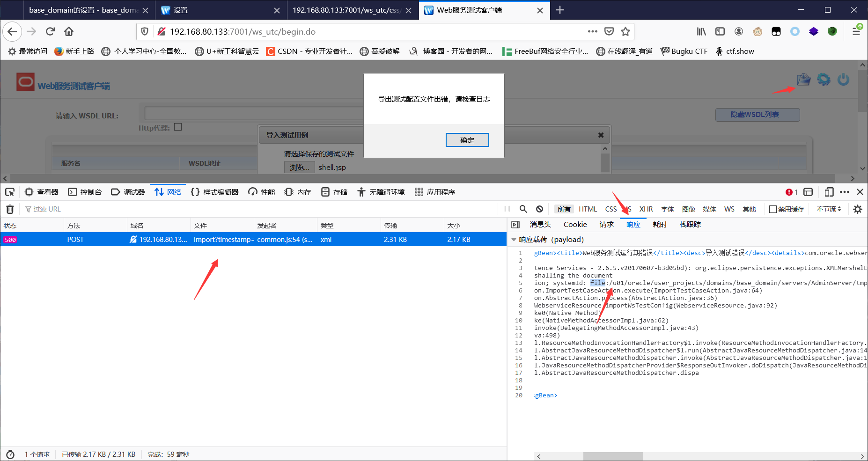
Task: Save page to Pocket icon
Action: pos(609,31)
